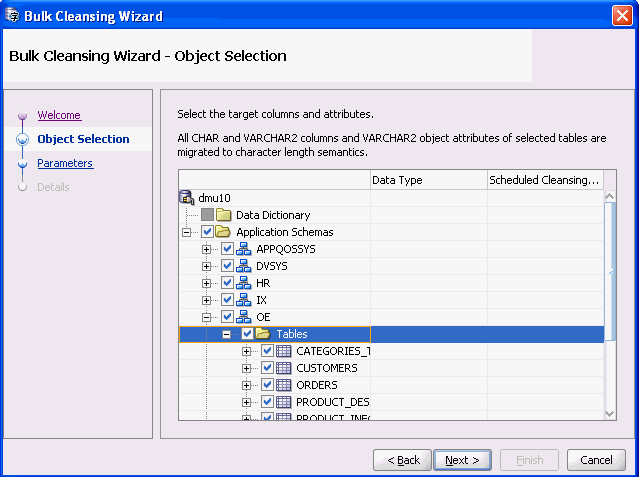639x477 pixels.
Task: Expand the CUSTOMERS table node
Action: click(x=247, y=369)
